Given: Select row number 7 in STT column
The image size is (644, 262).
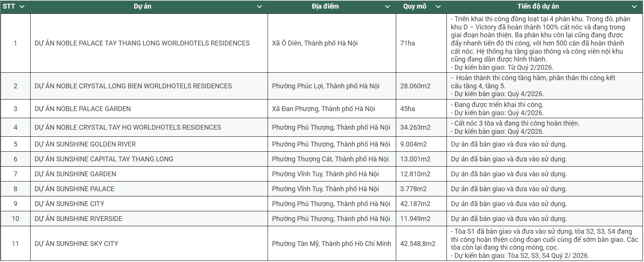Looking at the screenshot, I should (x=15, y=174).
